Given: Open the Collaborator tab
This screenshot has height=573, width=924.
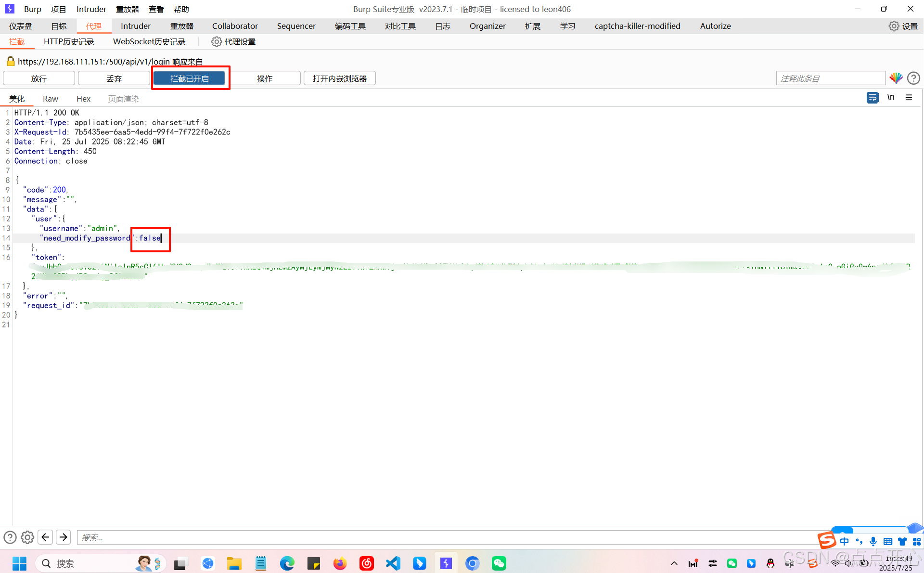Looking at the screenshot, I should click(x=235, y=26).
